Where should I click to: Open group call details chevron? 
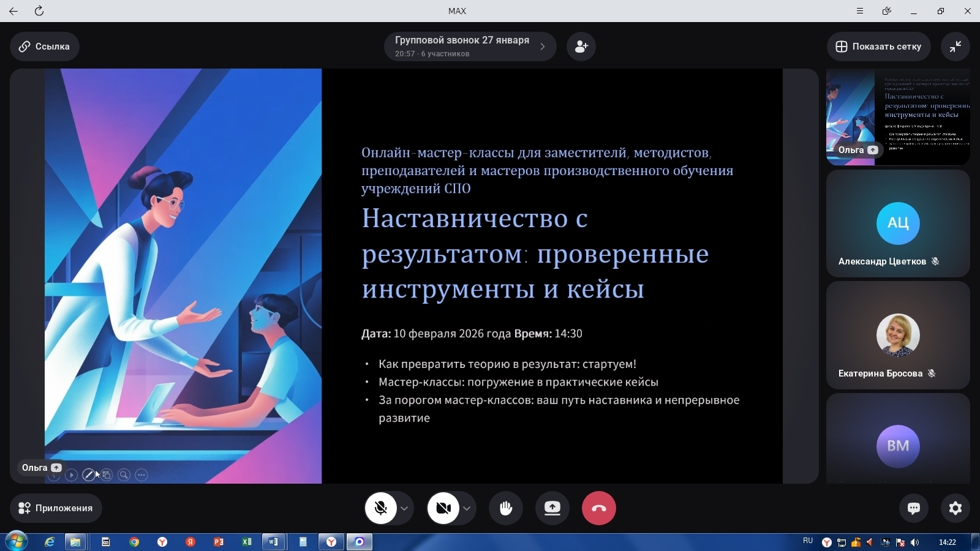coord(542,47)
